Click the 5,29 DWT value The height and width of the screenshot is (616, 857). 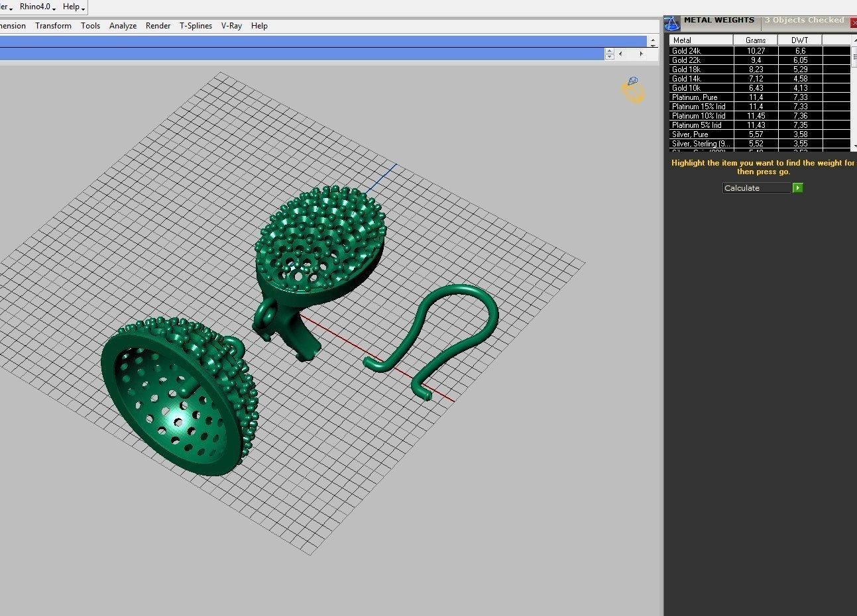click(x=800, y=70)
